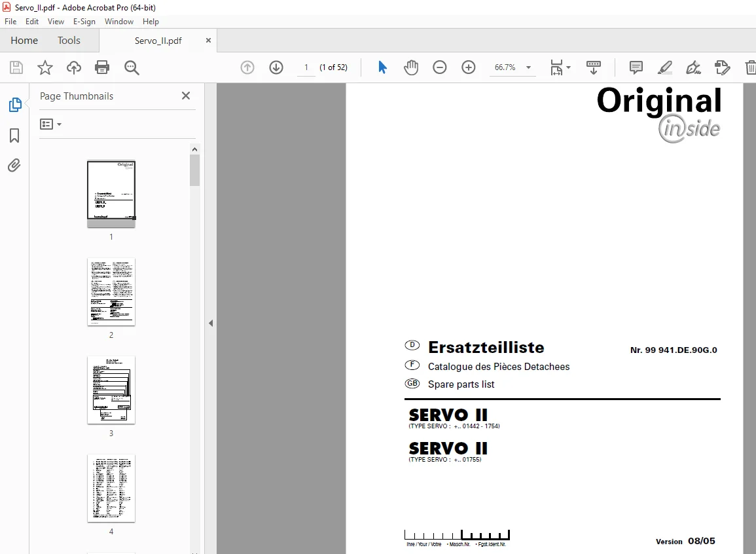Image resolution: width=756 pixels, height=554 pixels.
Task: Add file to starred with star icon
Action: pyautogui.click(x=45, y=67)
